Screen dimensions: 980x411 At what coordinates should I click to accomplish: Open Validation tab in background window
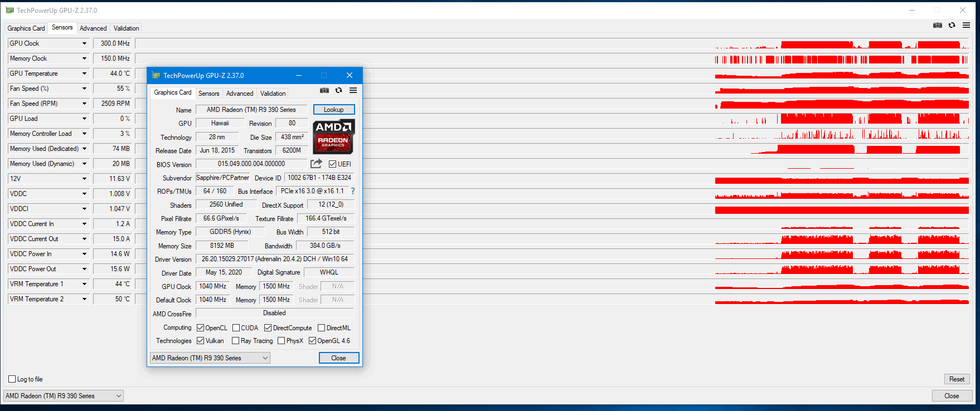[127, 28]
